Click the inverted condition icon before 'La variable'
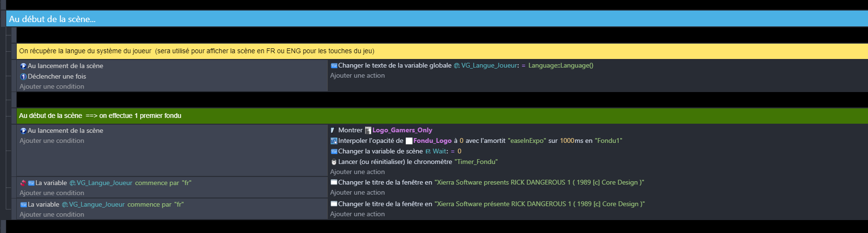Image resolution: width=868 pixels, height=233 pixels. [23, 183]
